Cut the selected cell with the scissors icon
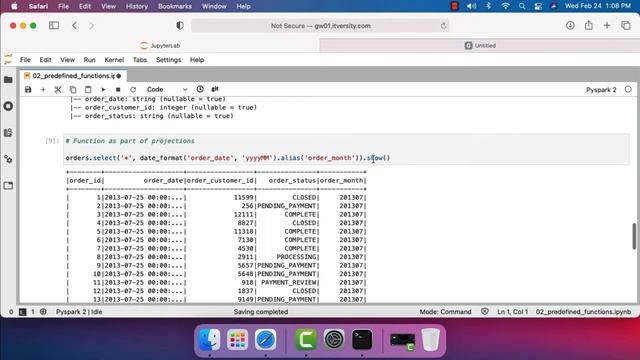This screenshot has height=360, width=640. click(x=58, y=89)
